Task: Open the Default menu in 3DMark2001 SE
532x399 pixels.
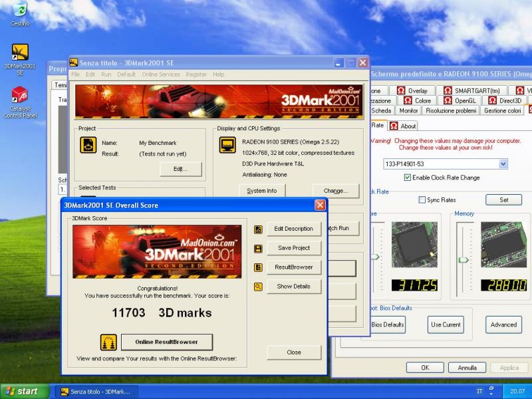Action: coord(126,74)
